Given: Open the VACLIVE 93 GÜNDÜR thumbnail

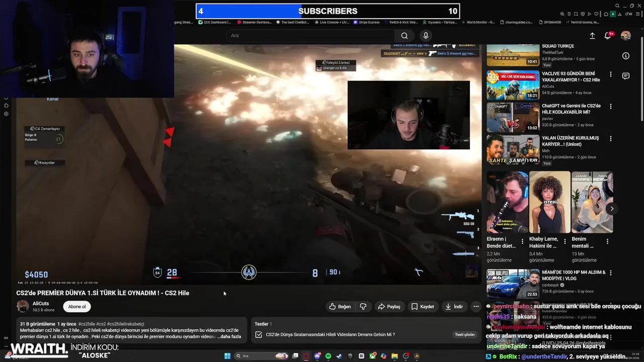Looking at the screenshot, I should pyautogui.click(x=513, y=85).
